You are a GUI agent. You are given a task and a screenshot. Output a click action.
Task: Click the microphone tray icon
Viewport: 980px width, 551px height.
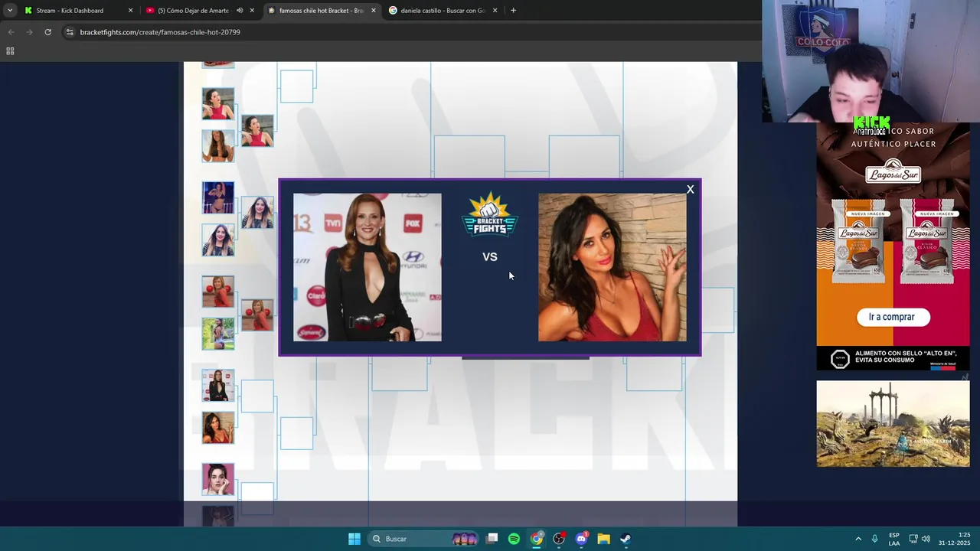coord(874,539)
